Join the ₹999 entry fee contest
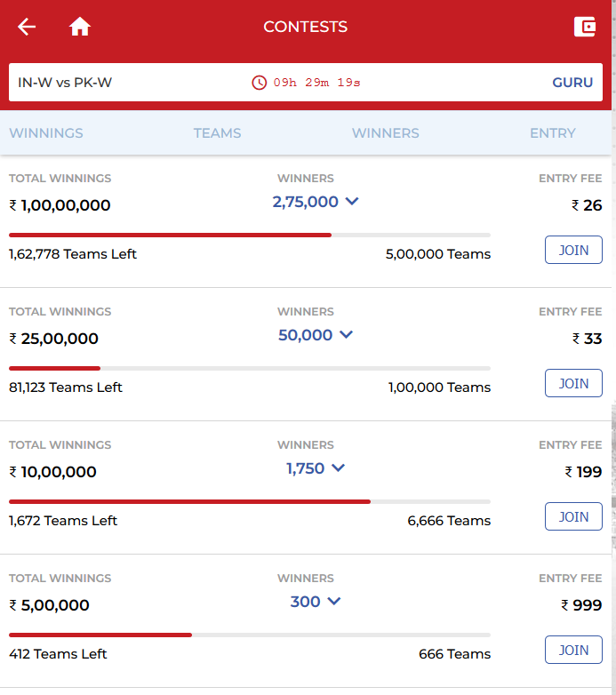This screenshot has width=616, height=695. coord(573,650)
